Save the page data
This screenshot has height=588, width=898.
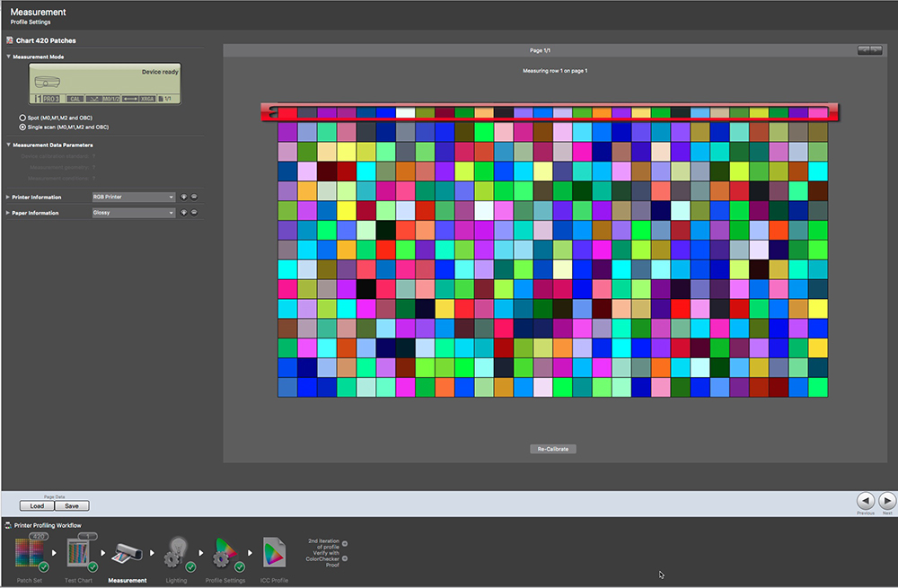tap(71, 506)
